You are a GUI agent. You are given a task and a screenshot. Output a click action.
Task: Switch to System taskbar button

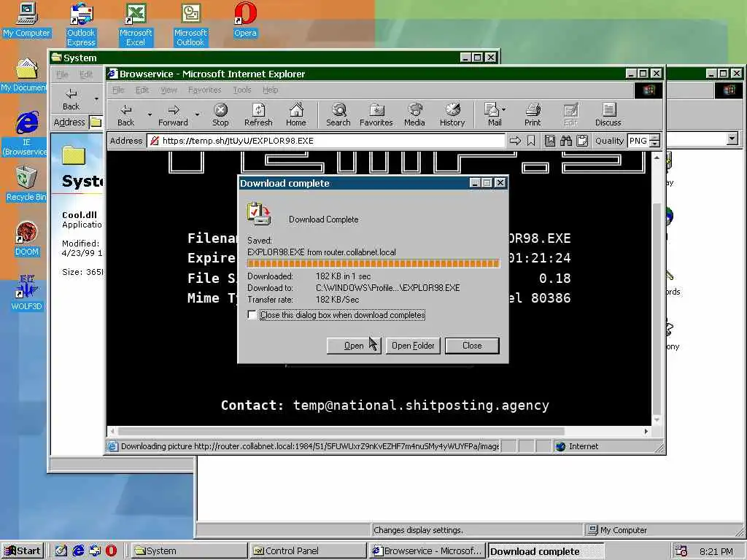pos(188,551)
